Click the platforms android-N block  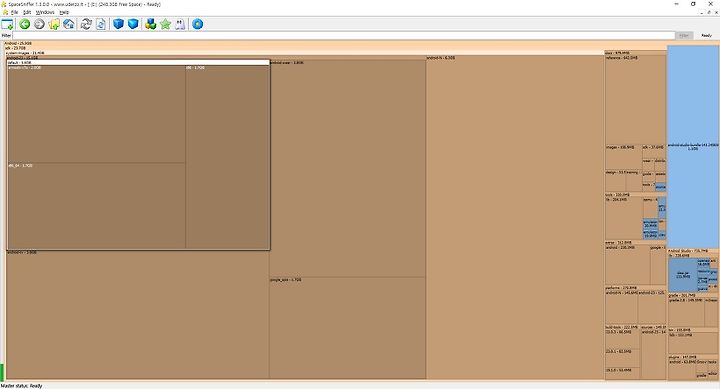621,307
